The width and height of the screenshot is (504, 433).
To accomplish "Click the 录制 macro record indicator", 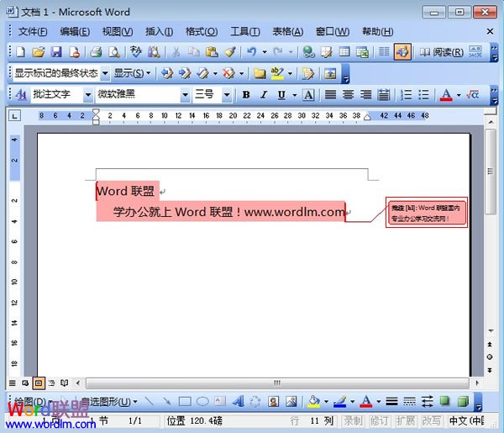I will 353,420.
